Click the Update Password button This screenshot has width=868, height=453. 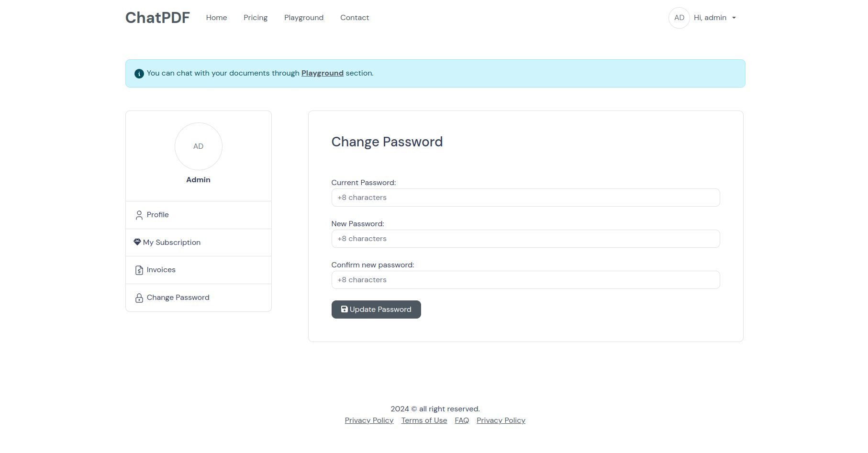(x=376, y=309)
